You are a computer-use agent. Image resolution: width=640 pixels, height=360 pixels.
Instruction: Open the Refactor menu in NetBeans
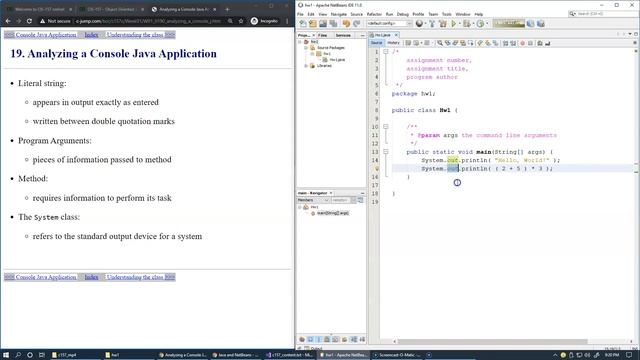374,14
